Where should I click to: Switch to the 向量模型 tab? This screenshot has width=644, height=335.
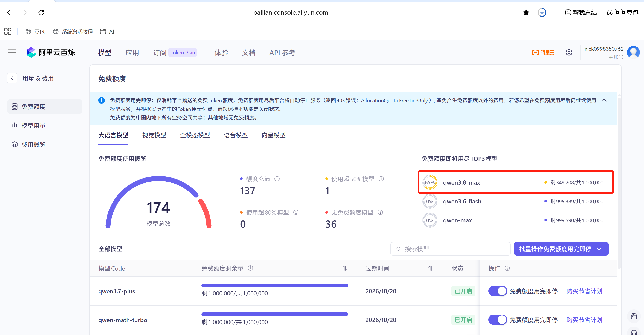[x=274, y=135]
